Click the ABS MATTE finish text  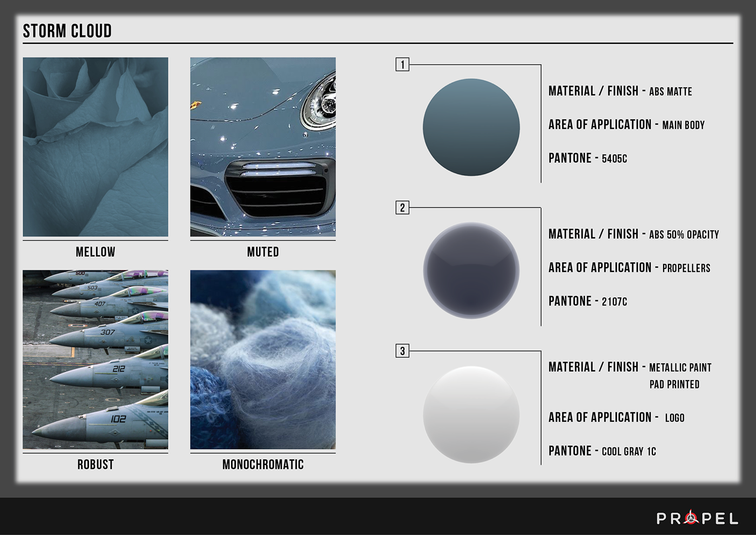[671, 92]
